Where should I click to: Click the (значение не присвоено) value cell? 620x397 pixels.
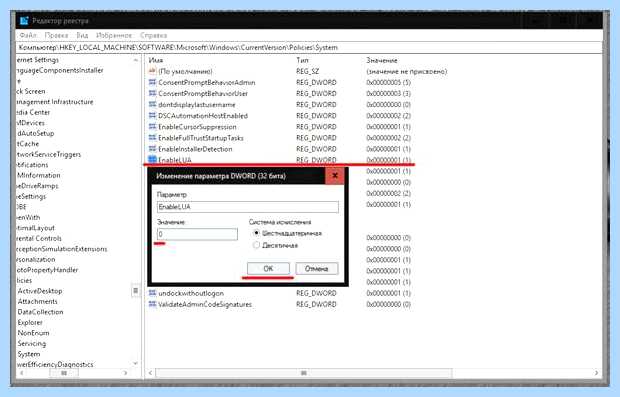[406, 72]
